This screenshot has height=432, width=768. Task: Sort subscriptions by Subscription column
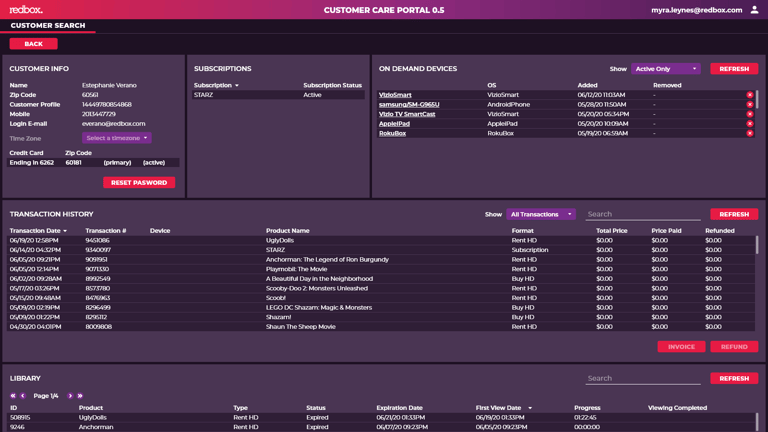coord(216,85)
